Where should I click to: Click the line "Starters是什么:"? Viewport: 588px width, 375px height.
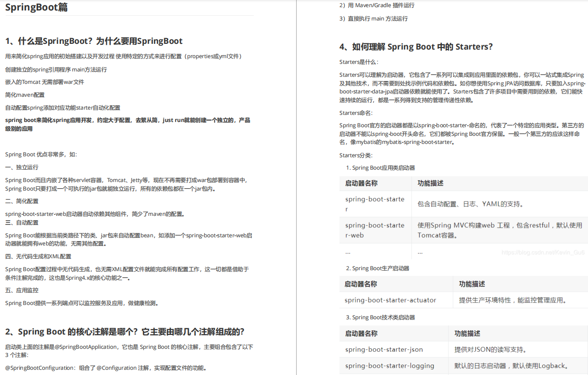point(359,62)
